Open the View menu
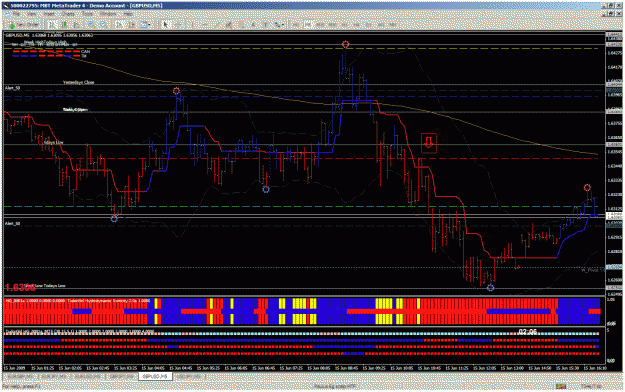 pos(32,14)
